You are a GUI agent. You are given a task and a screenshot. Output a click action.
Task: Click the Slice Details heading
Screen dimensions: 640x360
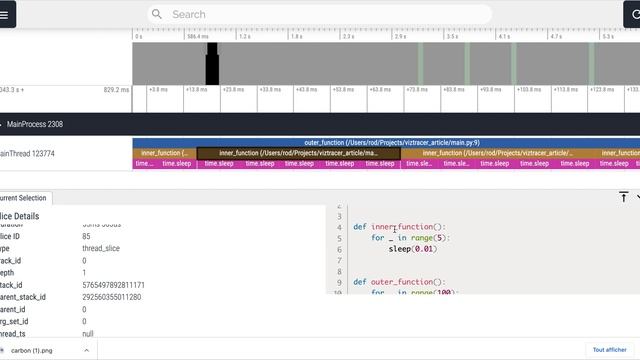click(x=20, y=216)
